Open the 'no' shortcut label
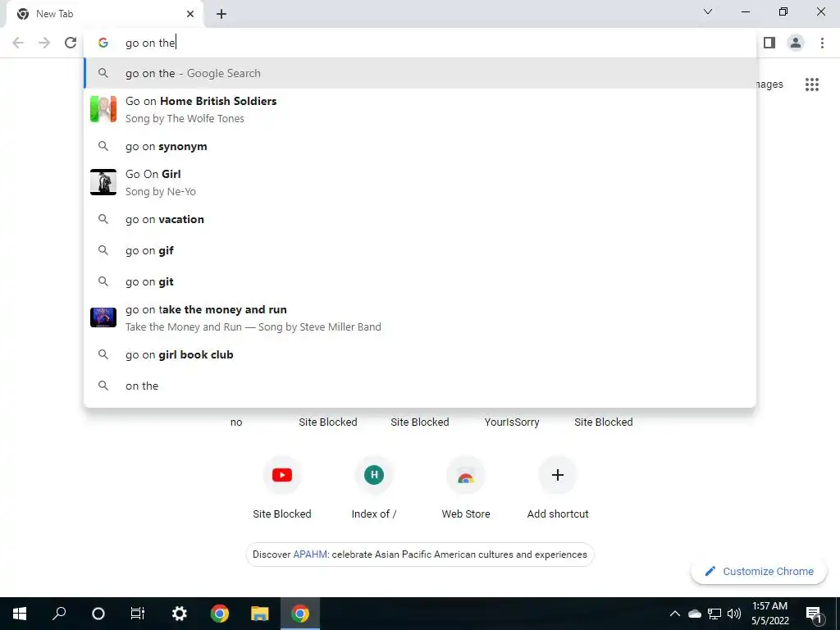Image resolution: width=840 pixels, height=630 pixels. click(236, 422)
